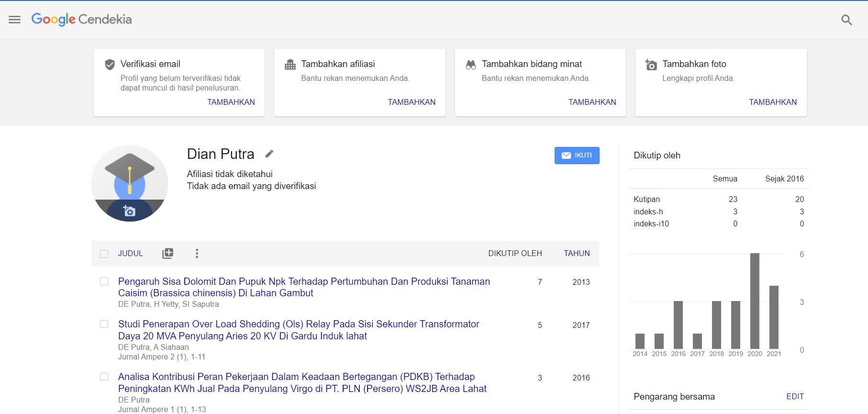This screenshot has height=414, width=868.
Task: Click the 2017 year of second article
Action: pos(581,325)
